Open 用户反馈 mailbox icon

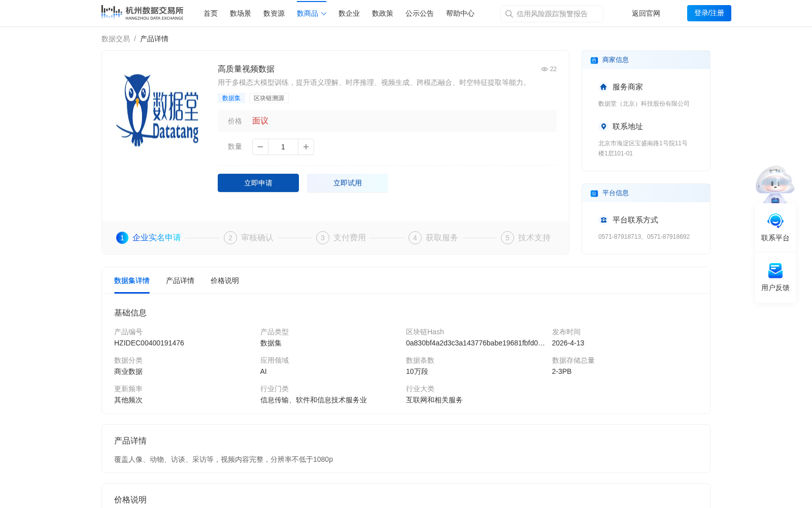coord(775,270)
